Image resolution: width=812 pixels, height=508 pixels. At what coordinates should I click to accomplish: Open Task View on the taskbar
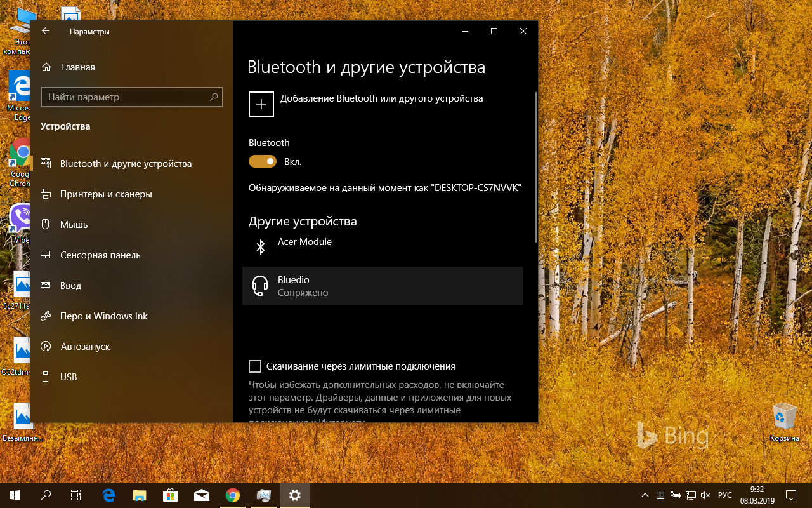click(76, 495)
